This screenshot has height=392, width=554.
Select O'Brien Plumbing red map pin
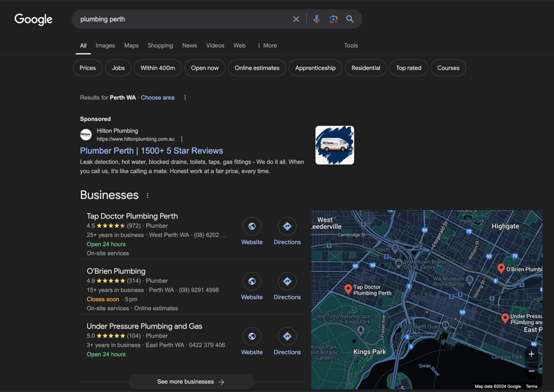501,269
